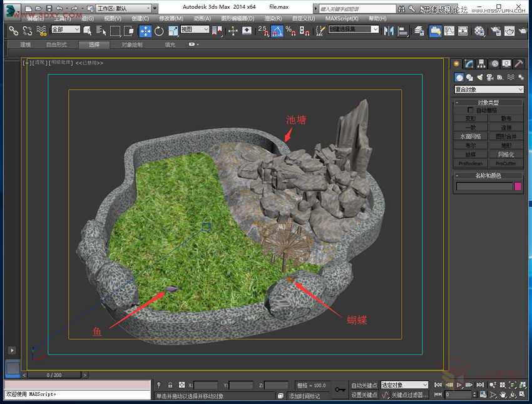Select the Lights category icon
This screenshot has height=404, width=532.
pyautogui.click(x=479, y=78)
